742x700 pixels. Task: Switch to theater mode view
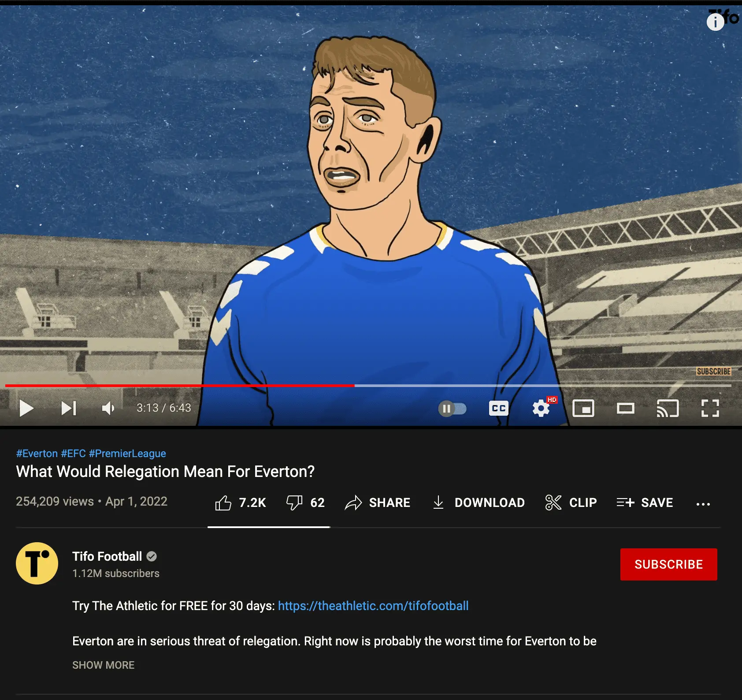(625, 409)
